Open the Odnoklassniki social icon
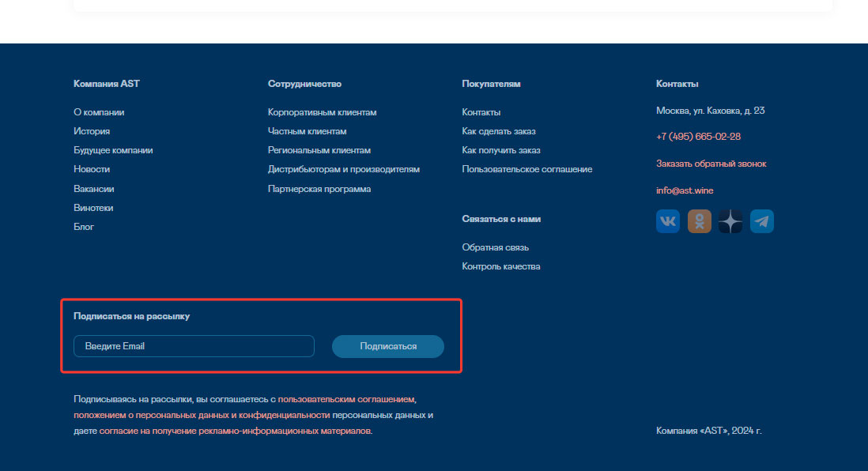868x471 pixels. (699, 221)
